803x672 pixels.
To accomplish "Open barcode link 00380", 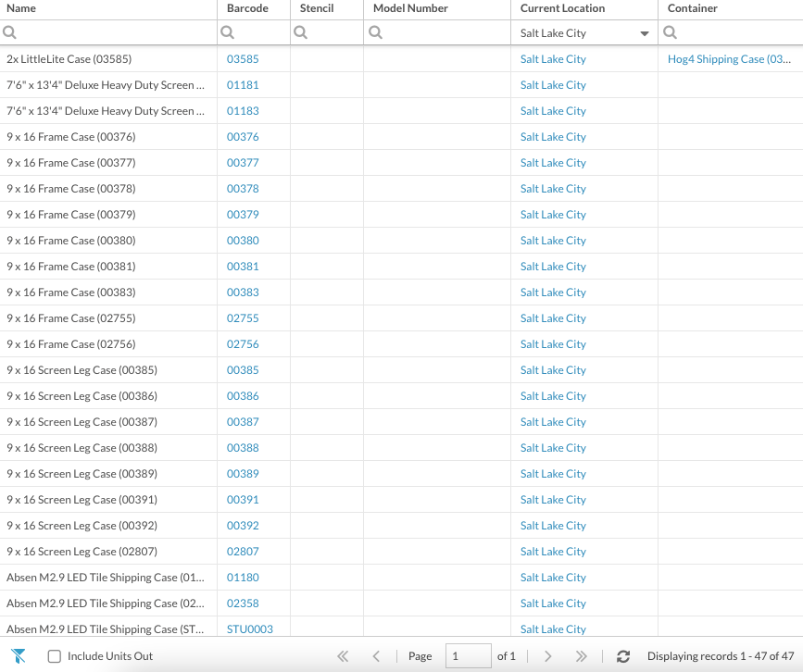I will point(243,241).
